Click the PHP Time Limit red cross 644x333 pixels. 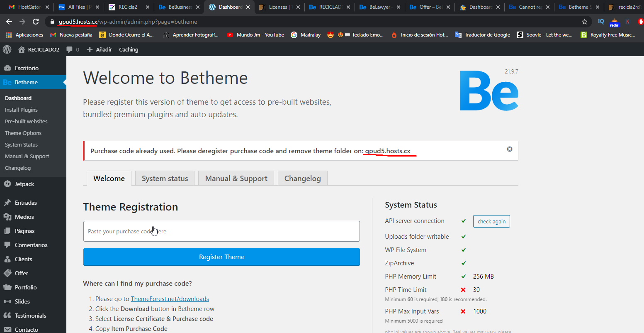[463, 290]
